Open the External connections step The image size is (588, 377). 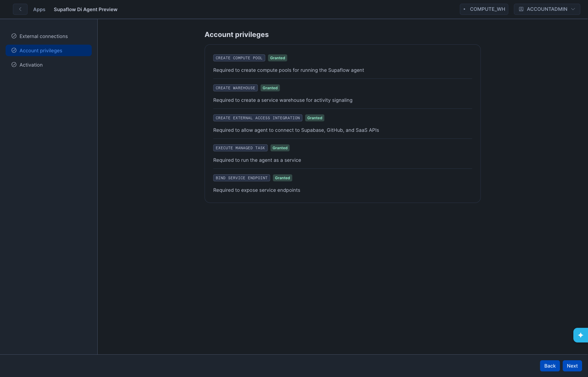(x=44, y=36)
